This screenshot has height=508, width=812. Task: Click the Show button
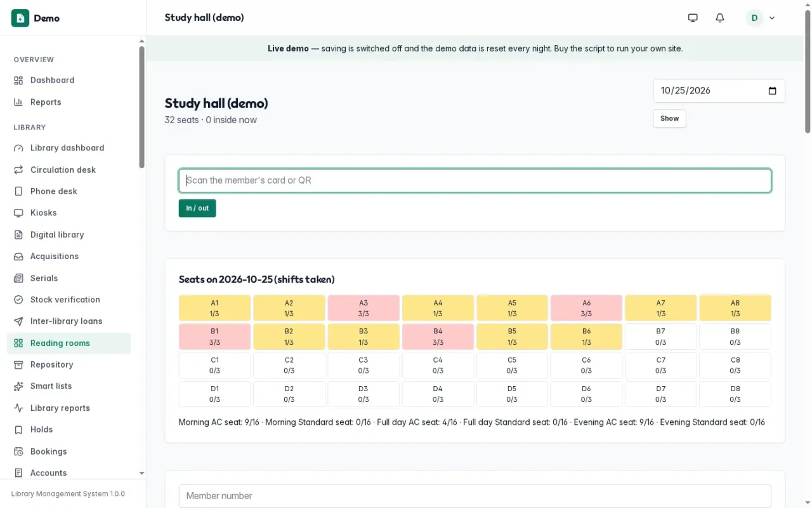pos(669,119)
